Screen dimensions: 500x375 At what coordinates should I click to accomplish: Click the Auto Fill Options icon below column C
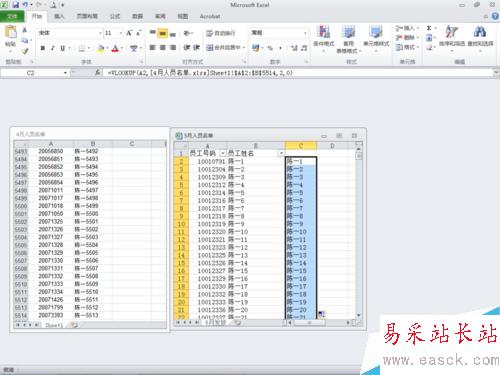(321, 314)
